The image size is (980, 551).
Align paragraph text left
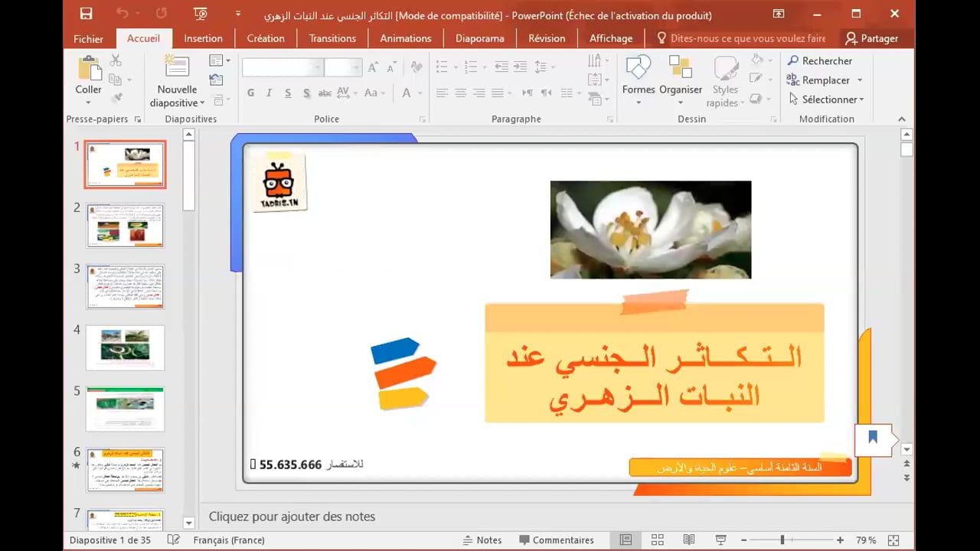click(x=442, y=93)
